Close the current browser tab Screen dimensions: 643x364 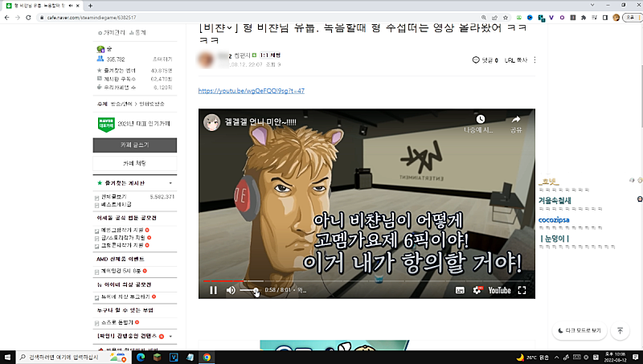click(77, 6)
